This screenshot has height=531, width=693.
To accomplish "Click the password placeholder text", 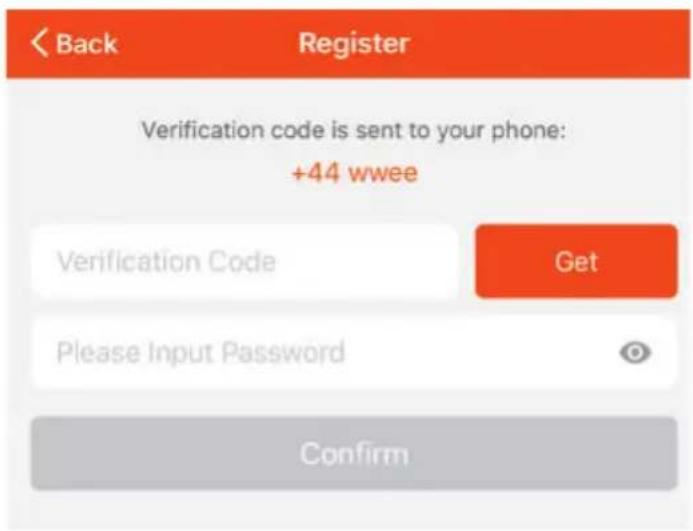I will click(x=201, y=353).
